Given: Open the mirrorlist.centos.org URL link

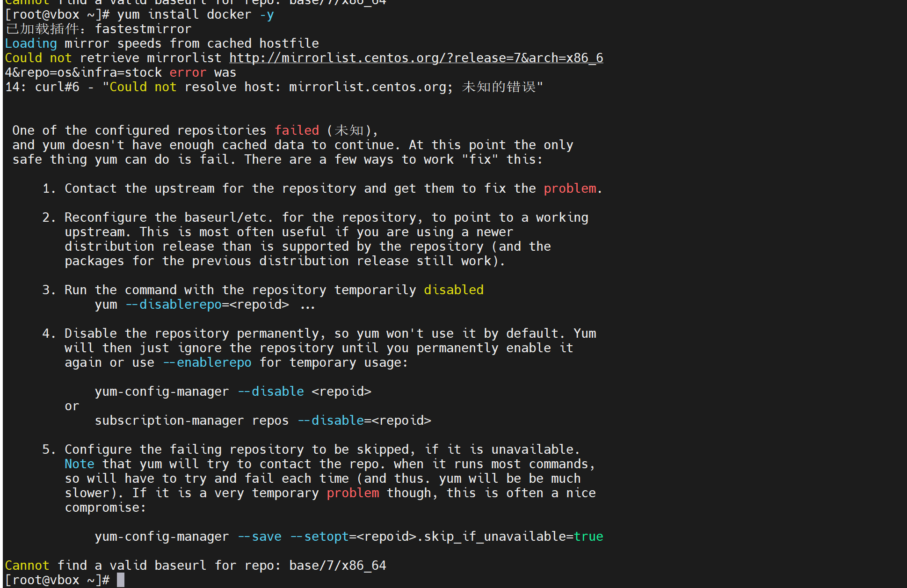Looking at the screenshot, I should [x=416, y=58].
